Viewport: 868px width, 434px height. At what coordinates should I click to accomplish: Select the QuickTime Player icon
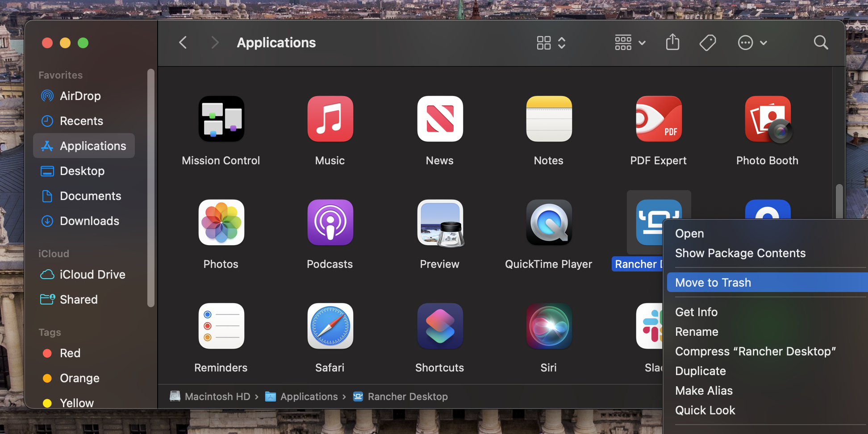549,223
